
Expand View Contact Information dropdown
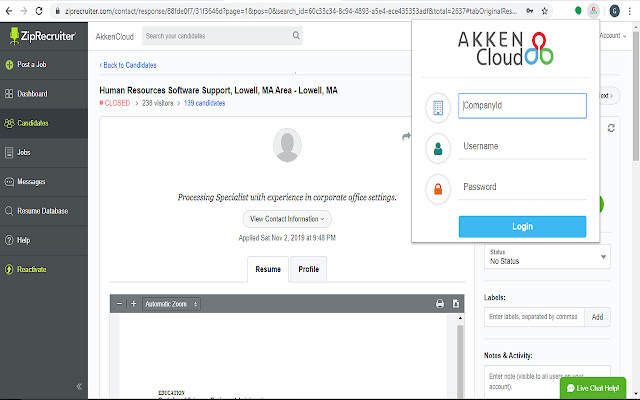coord(287,219)
